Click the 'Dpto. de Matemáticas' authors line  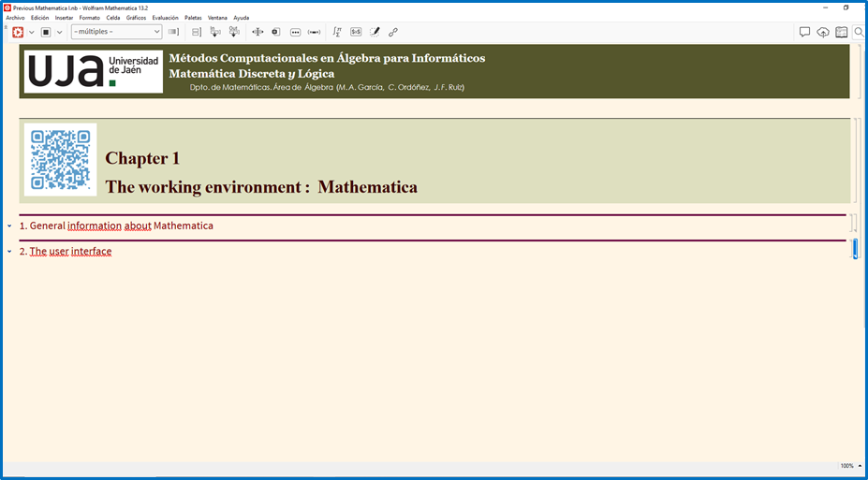click(x=327, y=87)
